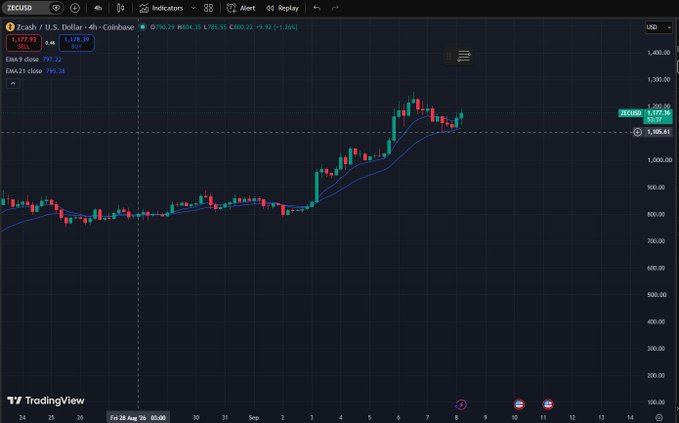The height and width of the screenshot is (423, 679).
Task: Open the USD currency dropdown
Action: (x=658, y=27)
